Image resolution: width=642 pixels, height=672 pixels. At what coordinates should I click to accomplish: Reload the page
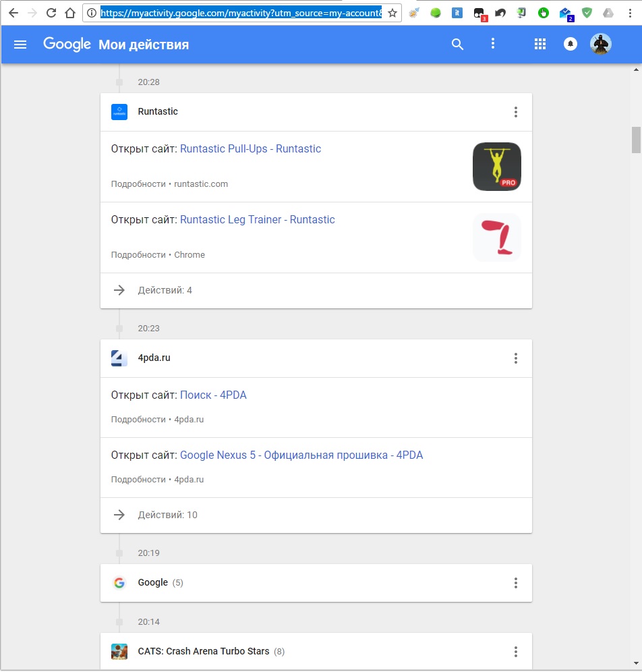pos(51,13)
